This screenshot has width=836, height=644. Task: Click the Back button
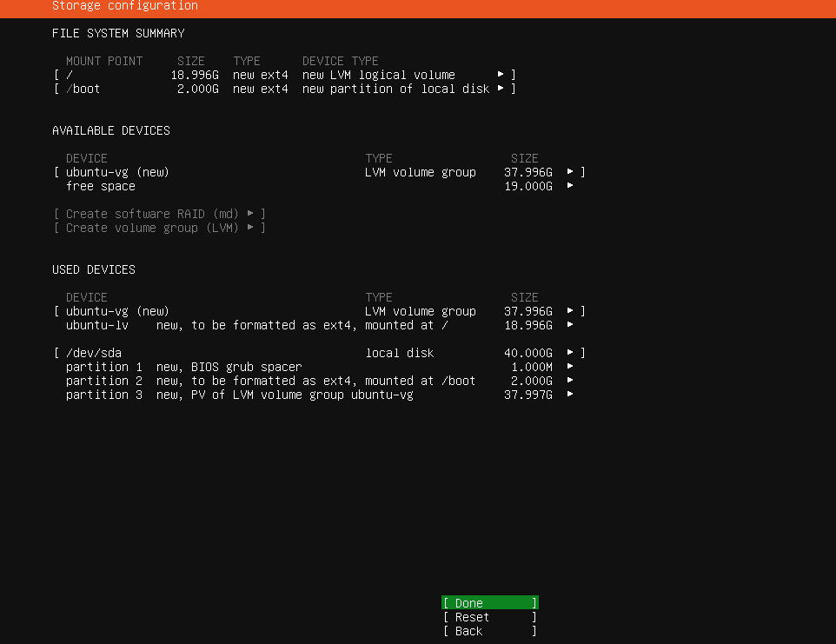tap(489, 631)
